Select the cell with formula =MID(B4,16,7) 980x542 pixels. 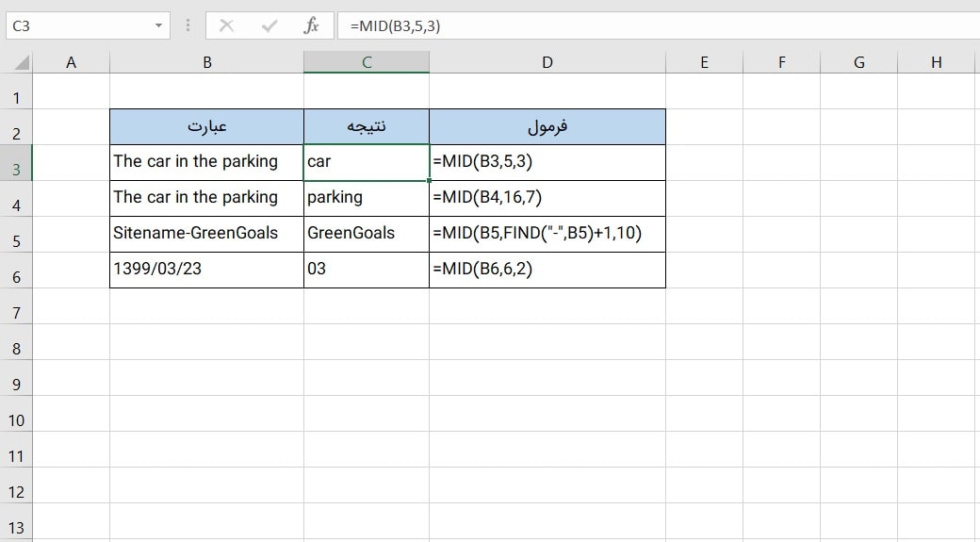pos(547,197)
